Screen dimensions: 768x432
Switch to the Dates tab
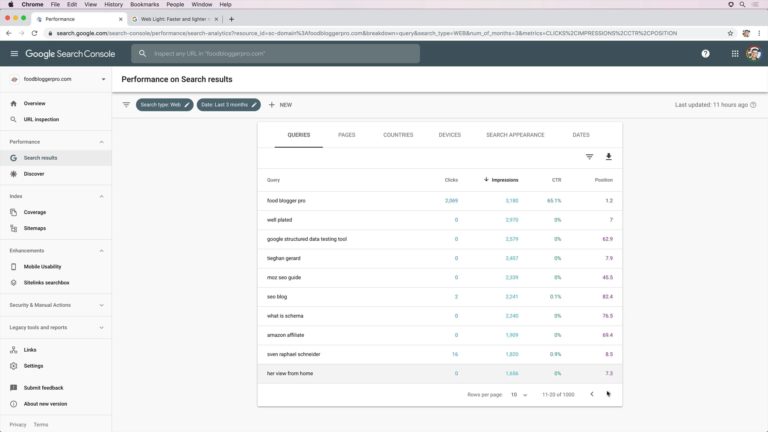[x=581, y=135]
